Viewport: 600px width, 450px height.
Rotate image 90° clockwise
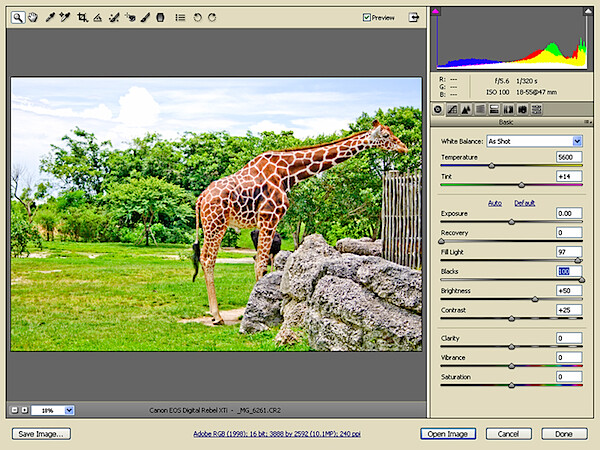coord(212,17)
